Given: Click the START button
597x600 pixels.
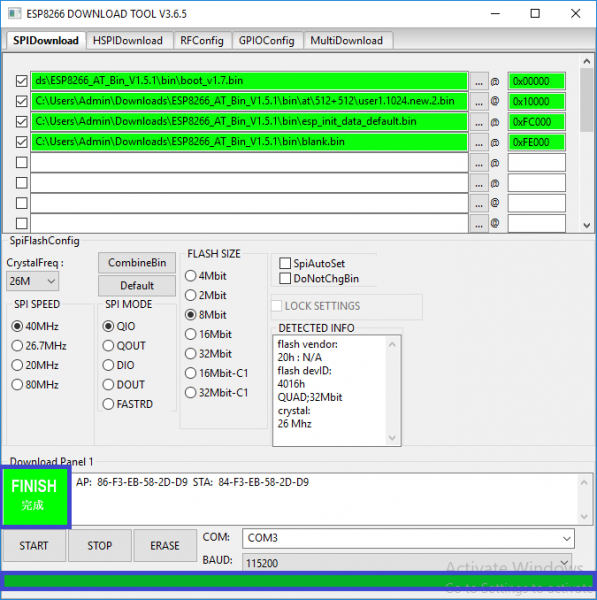Looking at the screenshot, I should (34, 546).
